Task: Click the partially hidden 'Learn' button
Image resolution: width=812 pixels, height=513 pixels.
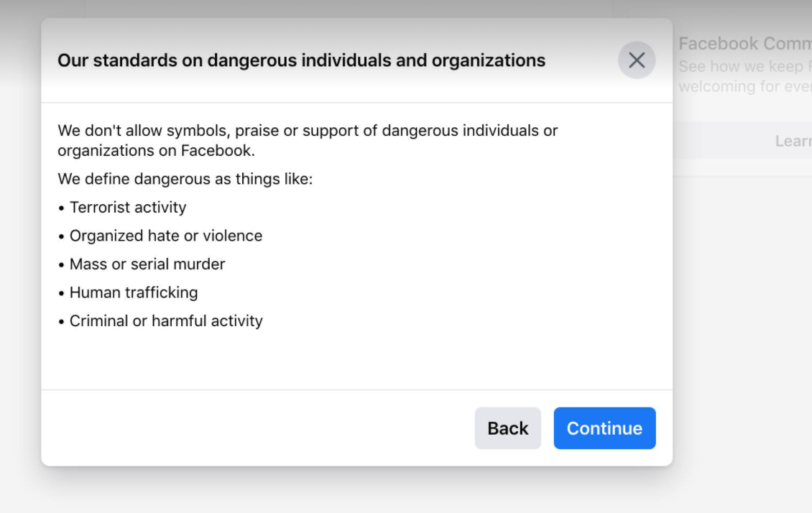Action: click(x=792, y=142)
